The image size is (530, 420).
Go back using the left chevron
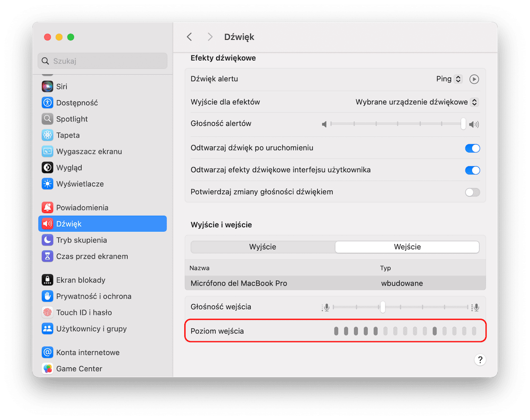189,37
